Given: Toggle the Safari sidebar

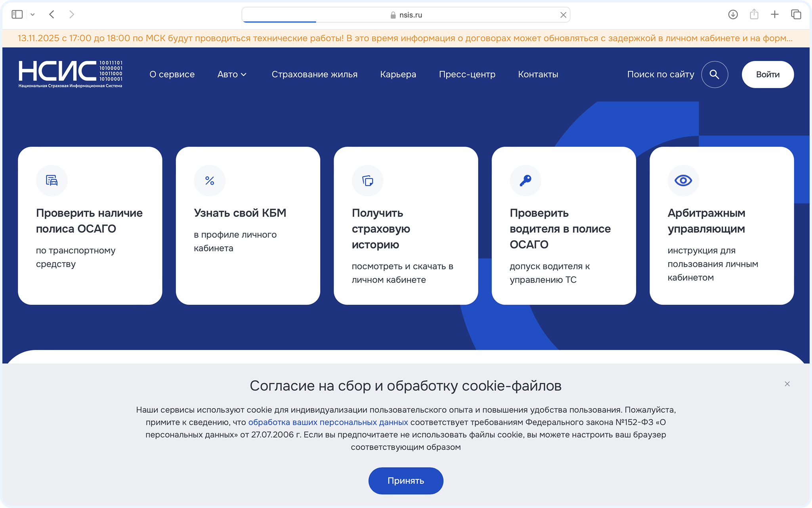Looking at the screenshot, I should click(x=17, y=15).
